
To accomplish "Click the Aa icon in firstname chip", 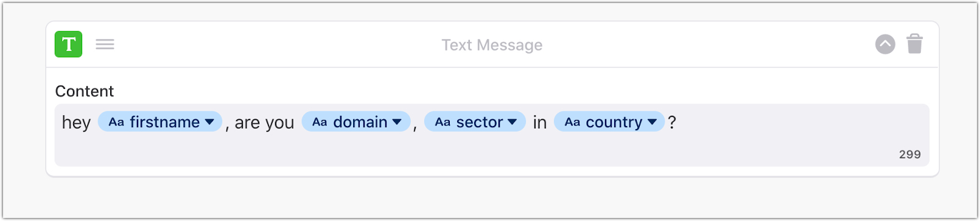I will 116,122.
